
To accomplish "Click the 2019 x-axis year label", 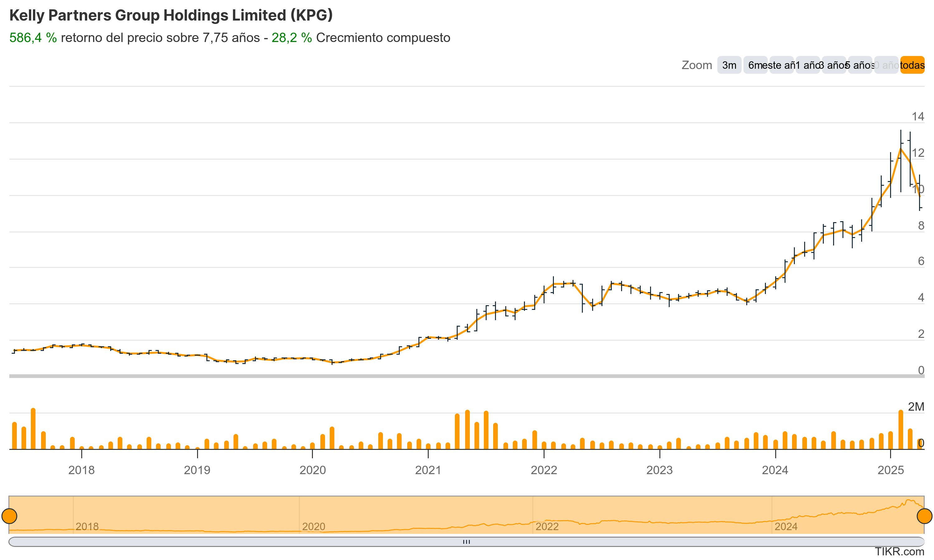I will coord(197,470).
